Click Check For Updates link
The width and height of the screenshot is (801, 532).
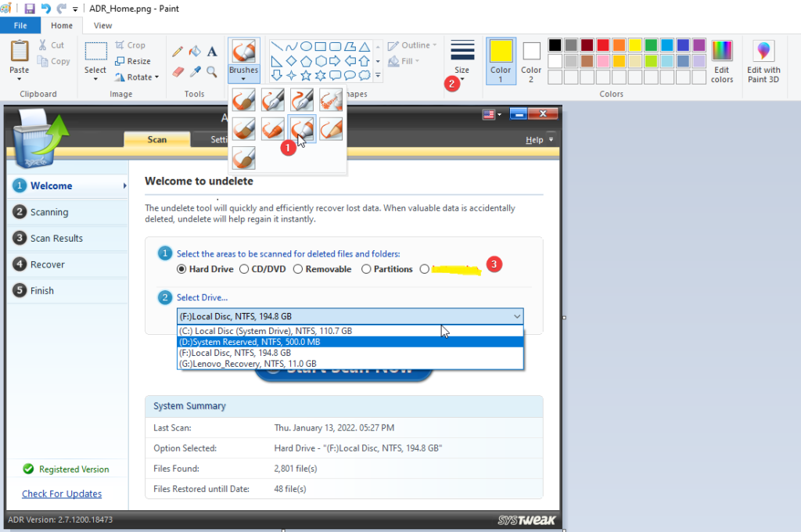pos(62,494)
